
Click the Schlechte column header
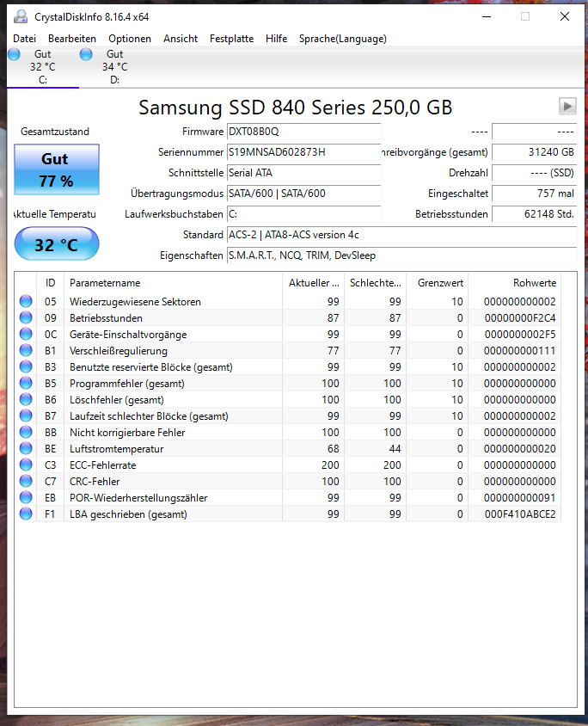click(375, 282)
